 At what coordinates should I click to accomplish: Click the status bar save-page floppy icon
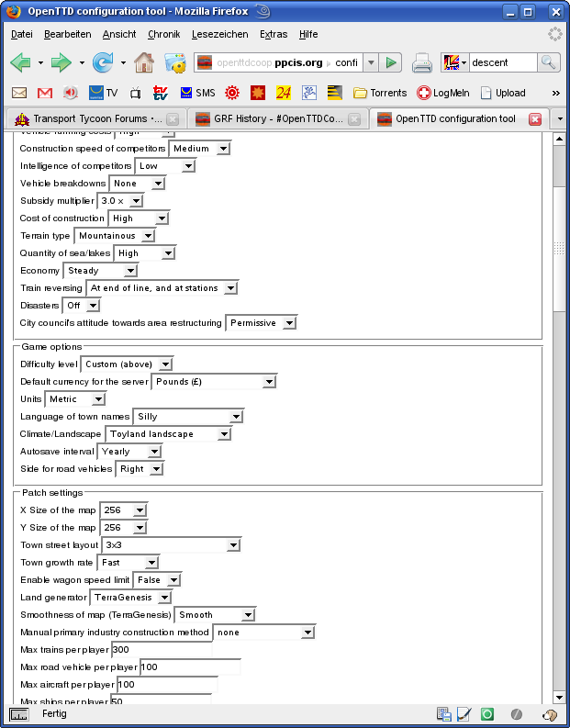(444, 714)
